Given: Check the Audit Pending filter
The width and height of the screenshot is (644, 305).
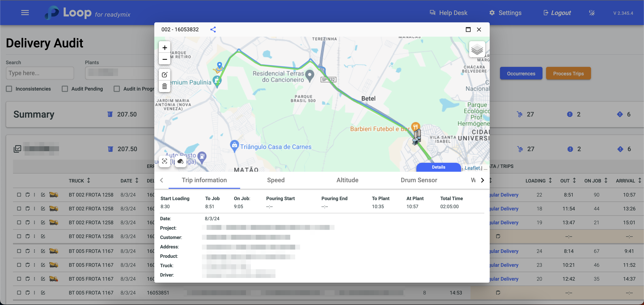Looking at the screenshot, I should point(65,89).
